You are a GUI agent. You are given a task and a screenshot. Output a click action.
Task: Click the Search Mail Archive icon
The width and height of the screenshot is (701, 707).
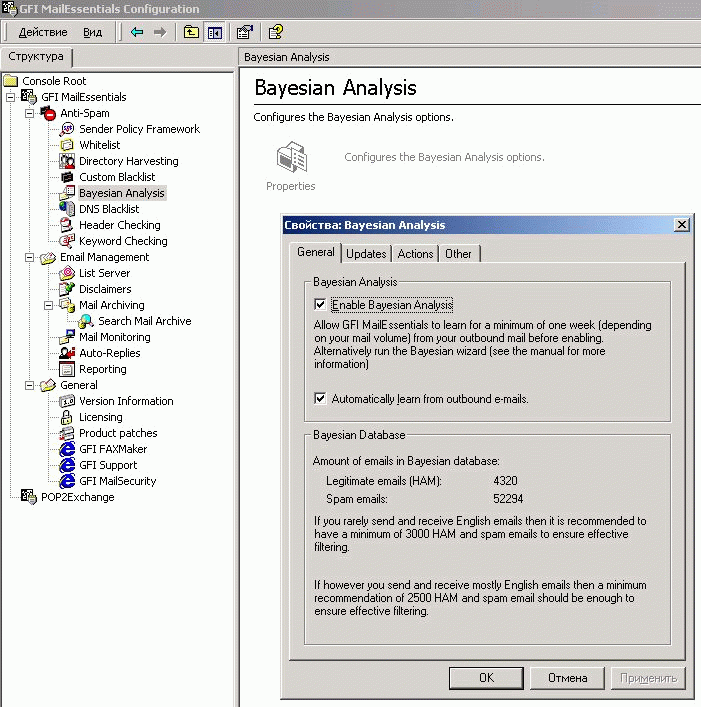[x=86, y=321]
